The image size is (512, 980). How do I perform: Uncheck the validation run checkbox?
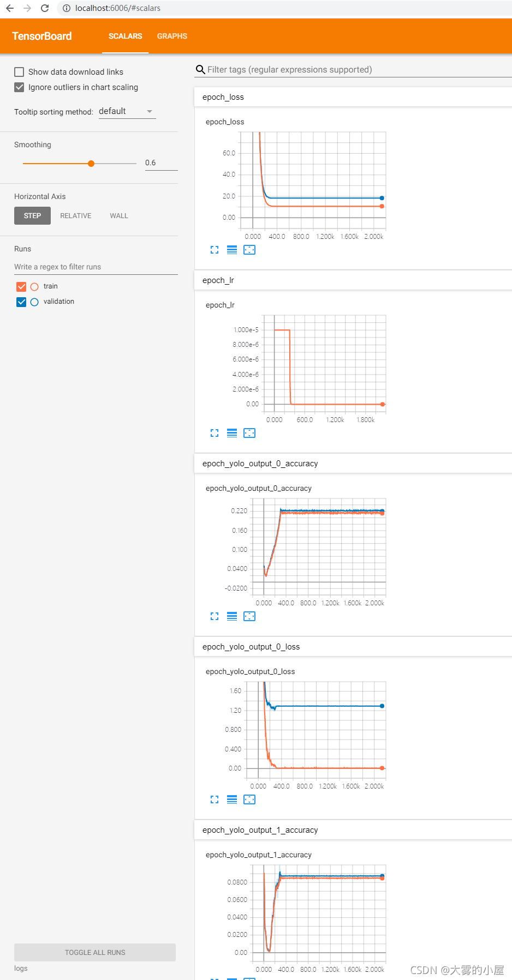point(21,302)
